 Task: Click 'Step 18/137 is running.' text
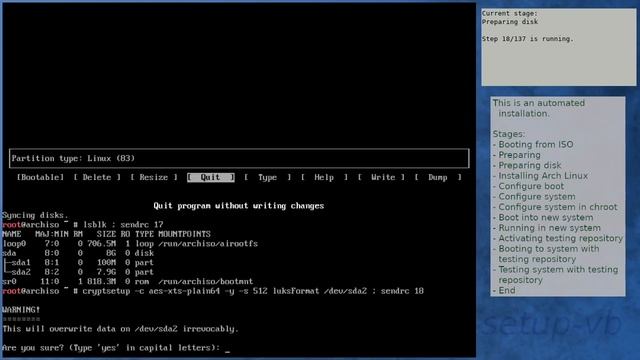pos(528,39)
